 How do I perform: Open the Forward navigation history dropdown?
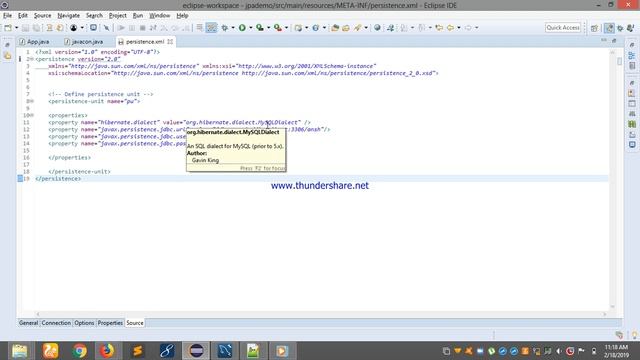coord(476,28)
